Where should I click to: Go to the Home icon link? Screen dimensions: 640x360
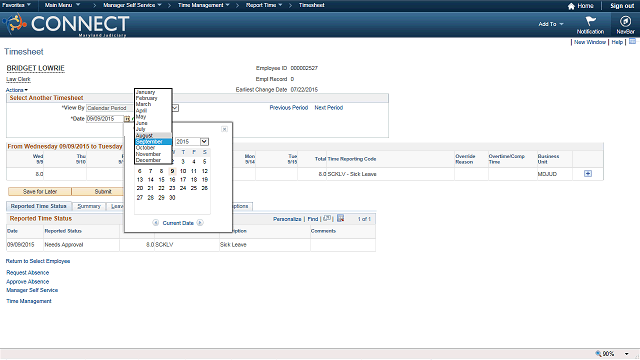pos(581,6)
